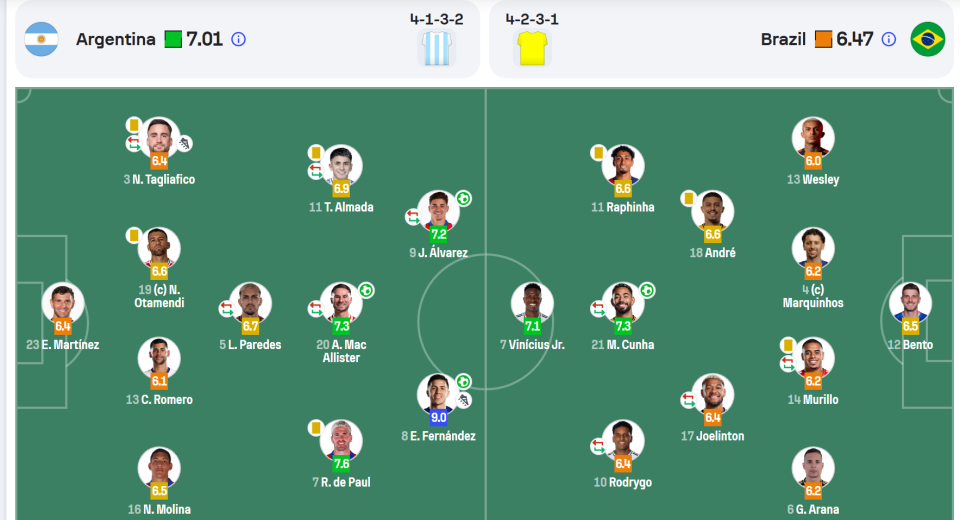
Task: Click Argentina's striped jersey icon
Action: [x=437, y=48]
